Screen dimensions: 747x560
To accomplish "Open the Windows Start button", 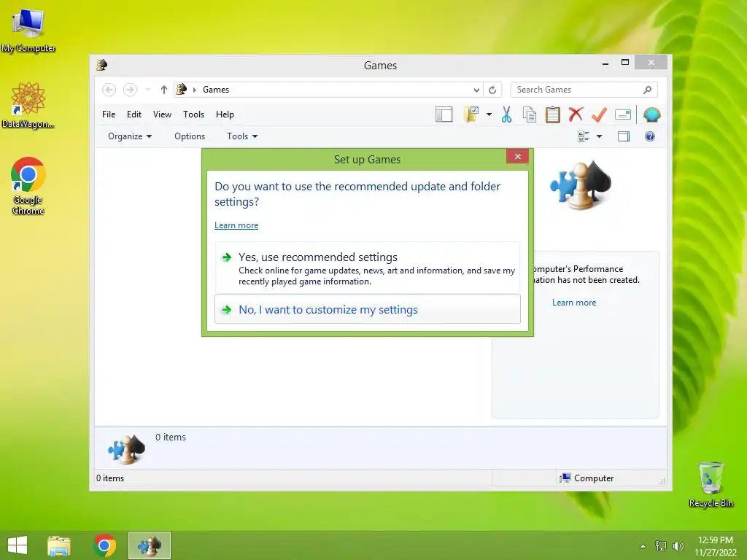I will point(18,545).
